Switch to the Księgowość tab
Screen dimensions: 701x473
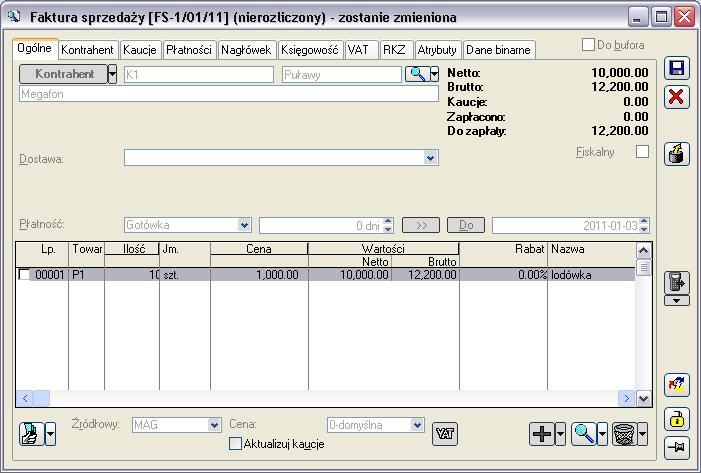(x=309, y=50)
